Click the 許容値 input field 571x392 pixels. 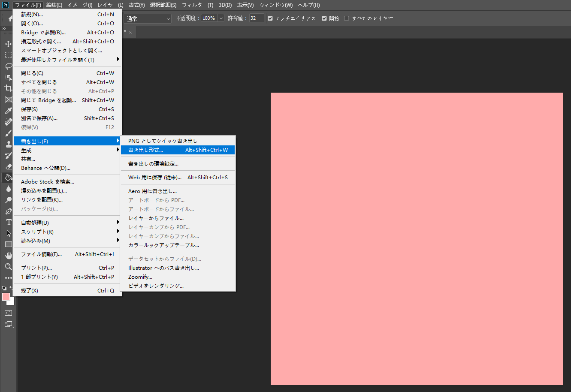(257, 18)
